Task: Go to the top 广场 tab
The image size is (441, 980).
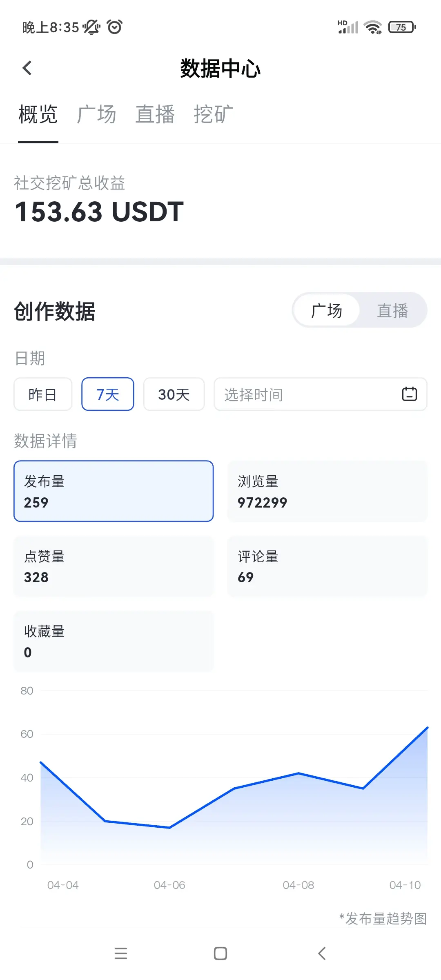Action: (x=96, y=114)
